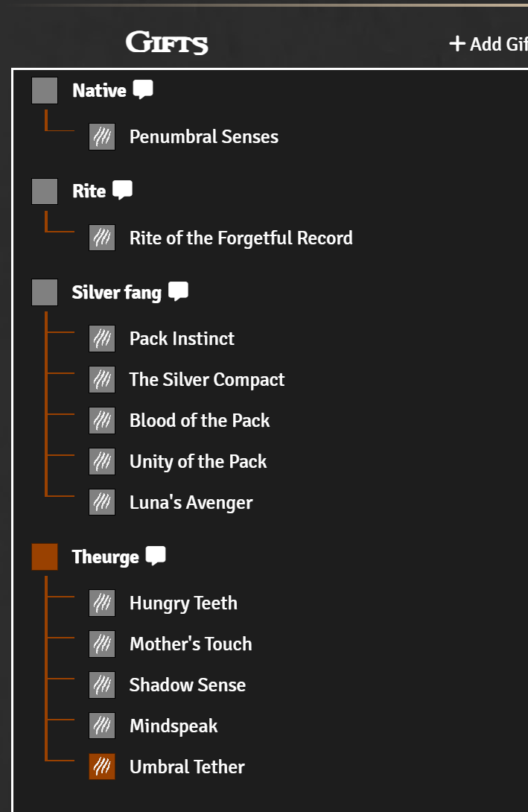Click the claw icon beside Penumbral Senses
This screenshot has height=812, width=528.
[x=102, y=137]
